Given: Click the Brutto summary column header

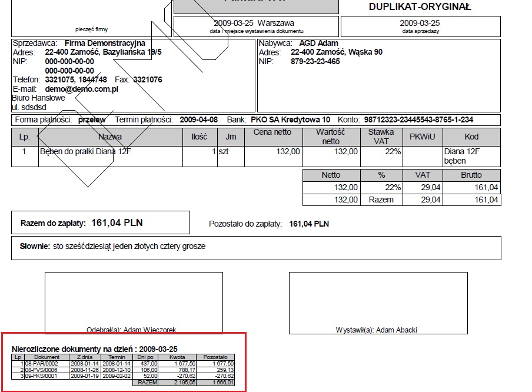Looking at the screenshot, I should [471, 175].
